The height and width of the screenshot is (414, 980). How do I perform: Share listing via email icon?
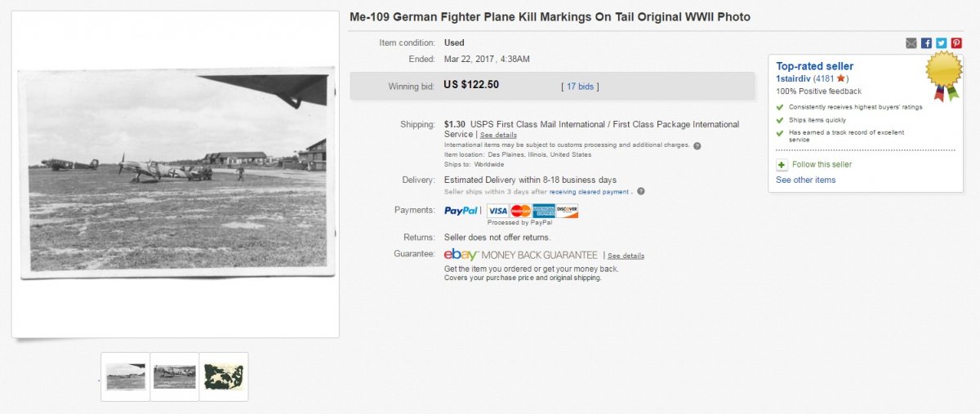pos(911,43)
